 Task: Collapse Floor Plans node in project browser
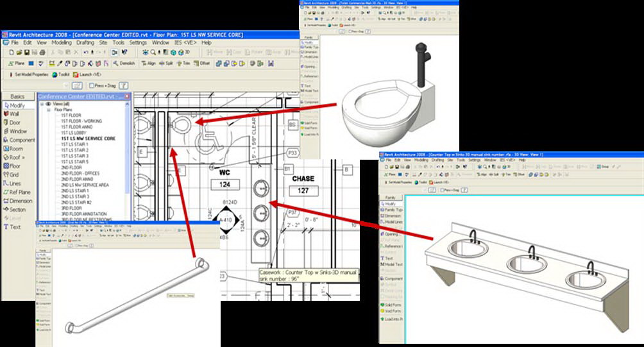49,110
